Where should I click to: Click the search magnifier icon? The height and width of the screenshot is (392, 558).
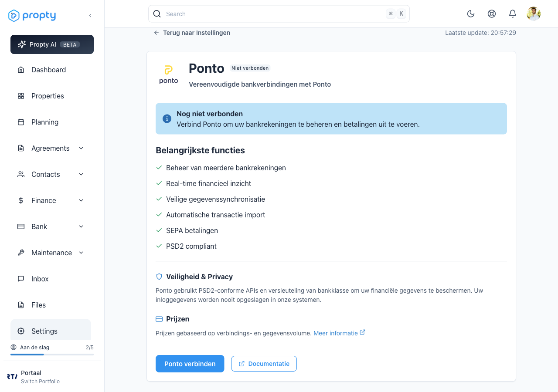pos(157,14)
